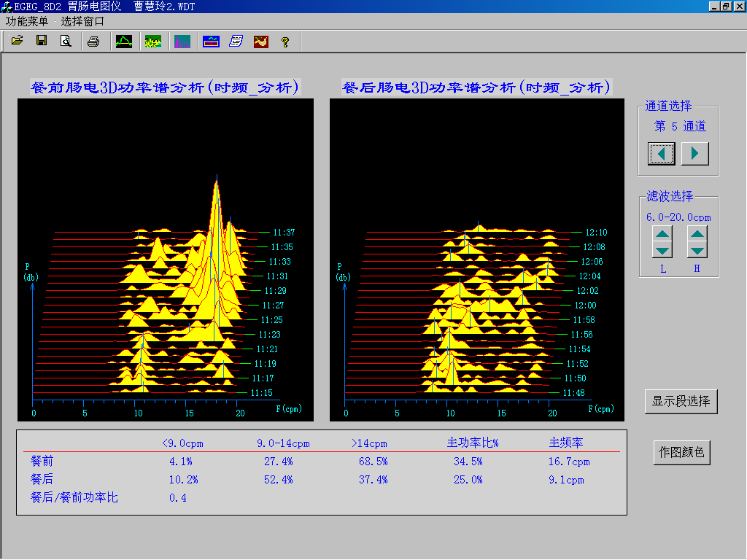Select the green waveform curve icon
The width and height of the screenshot is (747, 560).
click(x=124, y=42)
